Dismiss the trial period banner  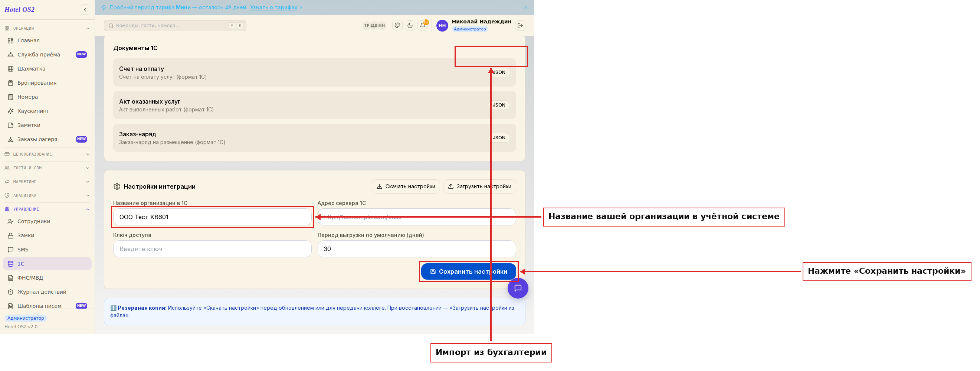pos(526,8)
